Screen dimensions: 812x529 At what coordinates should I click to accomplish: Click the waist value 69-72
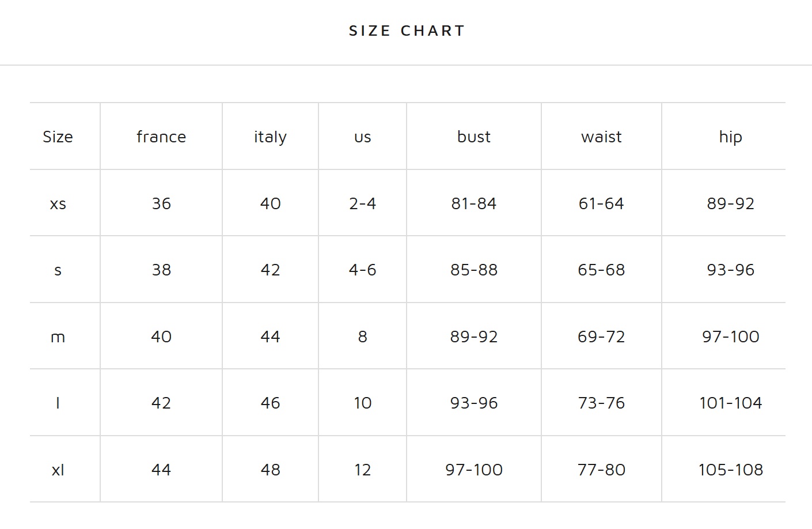pos(601,337)
